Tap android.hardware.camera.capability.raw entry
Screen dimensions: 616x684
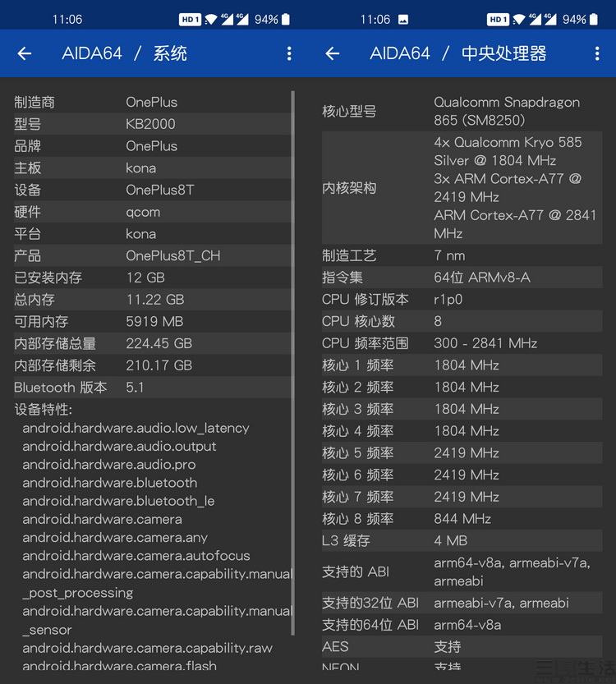pyautogui.click(x=148, y=648)
